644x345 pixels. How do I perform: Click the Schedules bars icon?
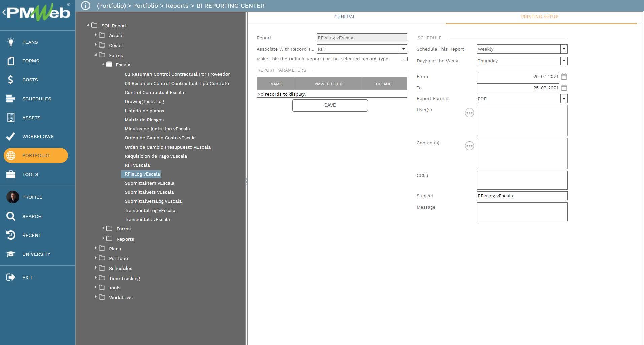tap(11, 98)
